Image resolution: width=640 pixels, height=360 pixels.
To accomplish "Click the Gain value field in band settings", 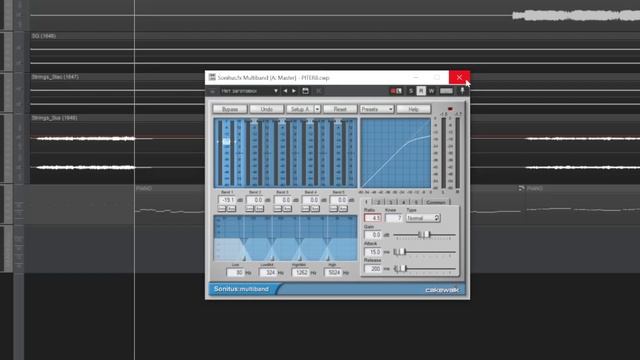I will click(x=373, y=235).
